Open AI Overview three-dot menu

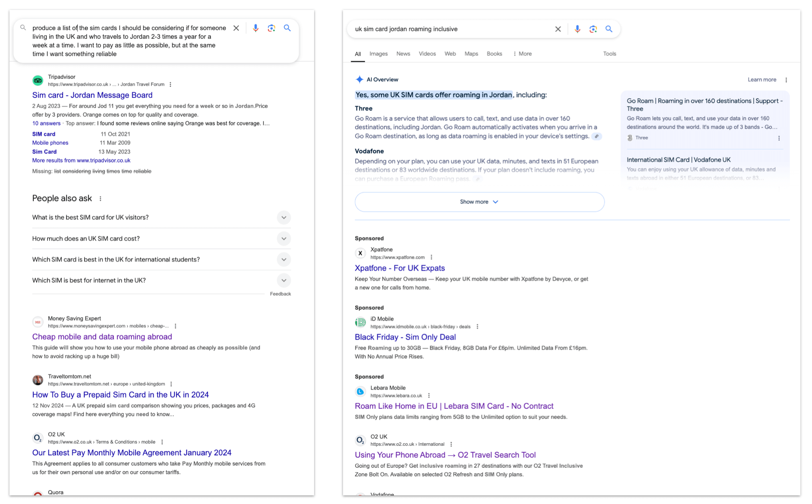tap(786, 80)
